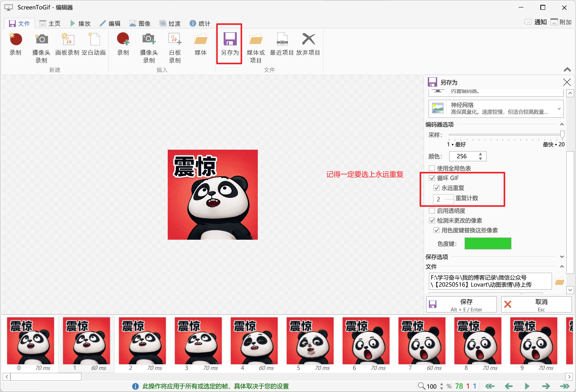Insert whiteboard recording (白板录制)

click(175, 48)
